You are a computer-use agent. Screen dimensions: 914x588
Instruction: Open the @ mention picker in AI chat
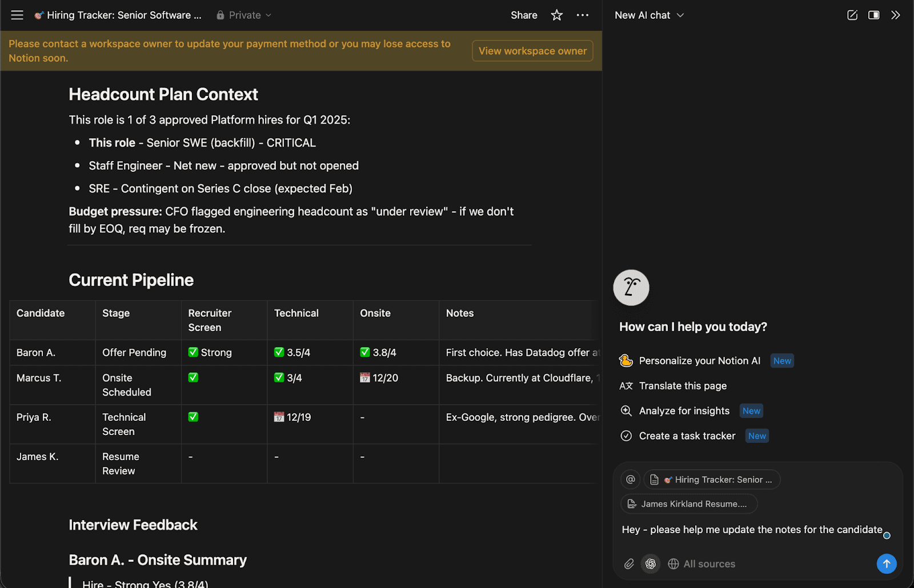pyautogui.click(x=630, y=480)
